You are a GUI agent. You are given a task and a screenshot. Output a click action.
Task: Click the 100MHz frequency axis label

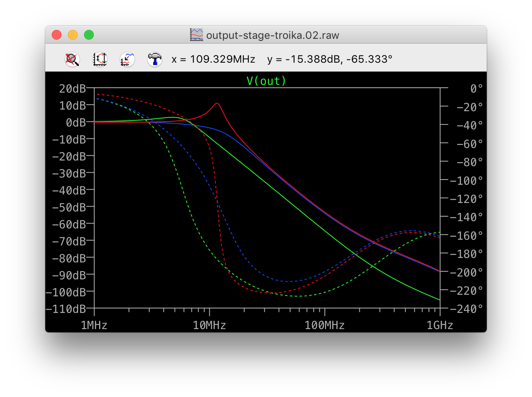coord(325,325)
